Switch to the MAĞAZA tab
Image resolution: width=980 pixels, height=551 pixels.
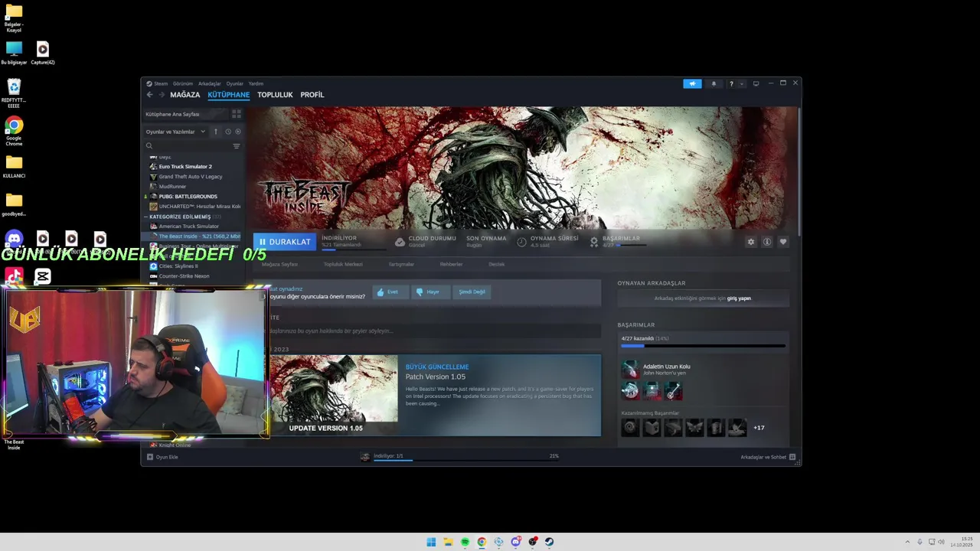(x=185, y=95)
